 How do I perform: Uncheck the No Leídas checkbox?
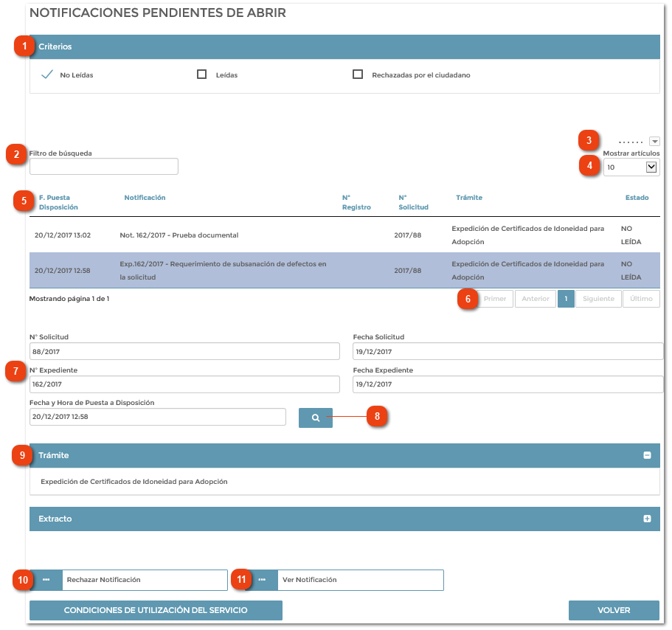pos(47,73)
